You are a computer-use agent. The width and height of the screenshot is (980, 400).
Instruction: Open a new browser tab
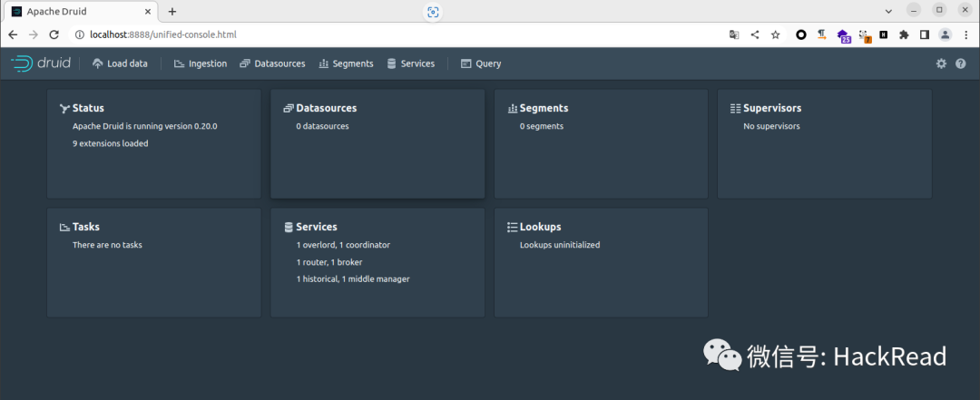click(x=172, y=11)
